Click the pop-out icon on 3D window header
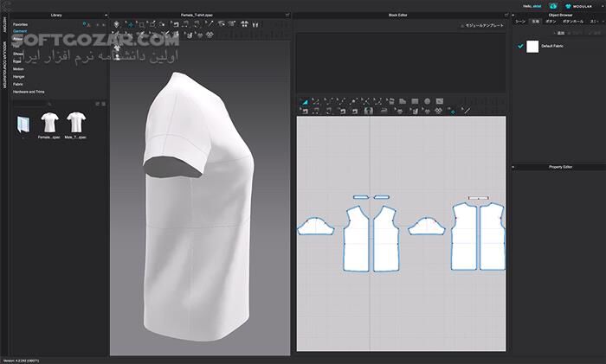Image resolution: width=606 pixels, height=364 pixels. coord(287,15)
